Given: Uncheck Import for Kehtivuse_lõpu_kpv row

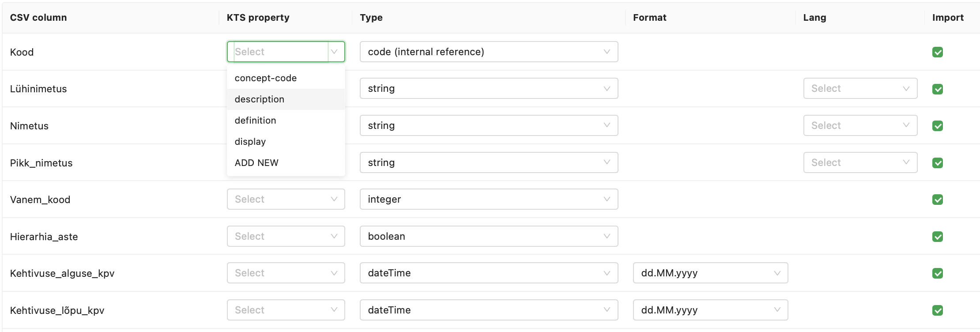Looking at the screenshot, I should (x=937, y=310).
